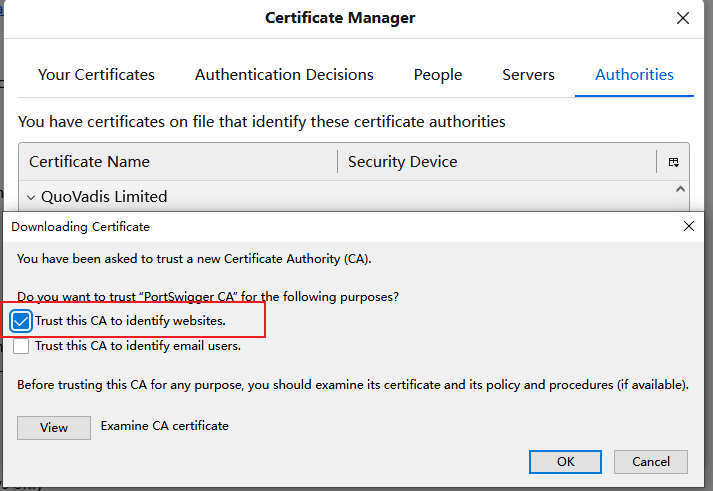This screenshot has width=713, height=491.
Task: Sort by the Security Device column header
Action: (x=497, y=162)
